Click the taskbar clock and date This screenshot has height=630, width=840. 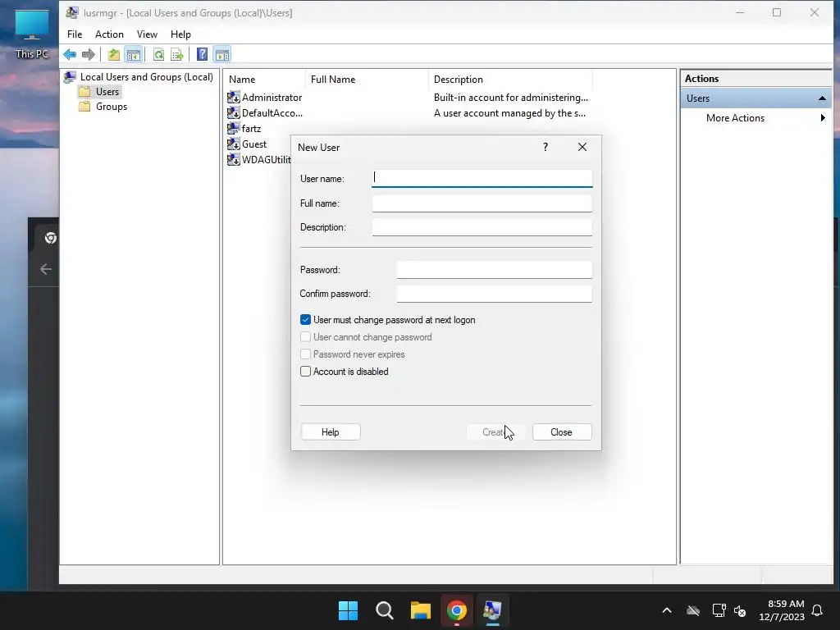pos(782,610)
